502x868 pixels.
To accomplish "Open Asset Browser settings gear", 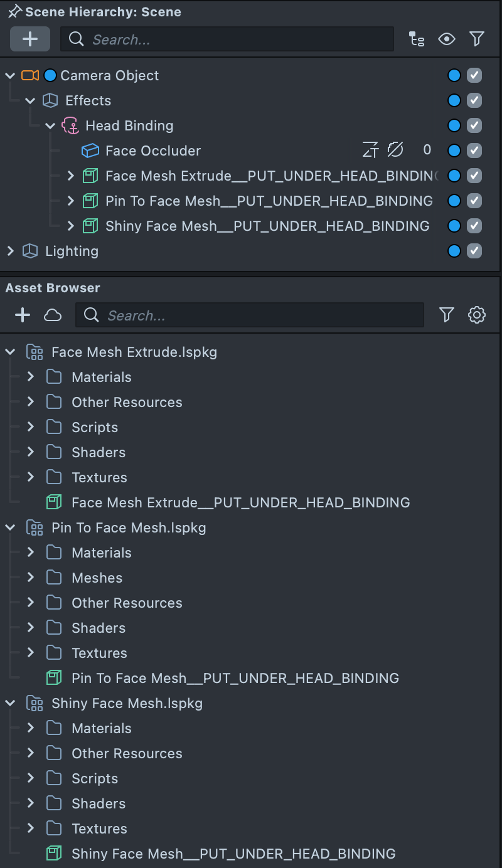I will (477, 315).
